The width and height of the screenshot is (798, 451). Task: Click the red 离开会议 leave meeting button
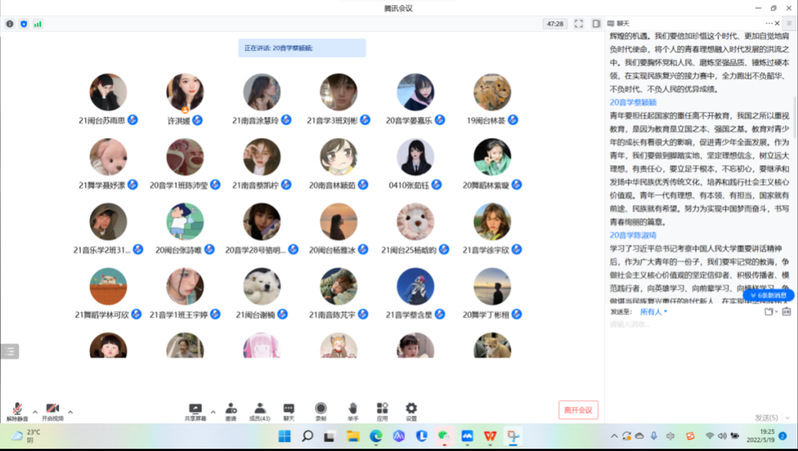tap(578, 410)
